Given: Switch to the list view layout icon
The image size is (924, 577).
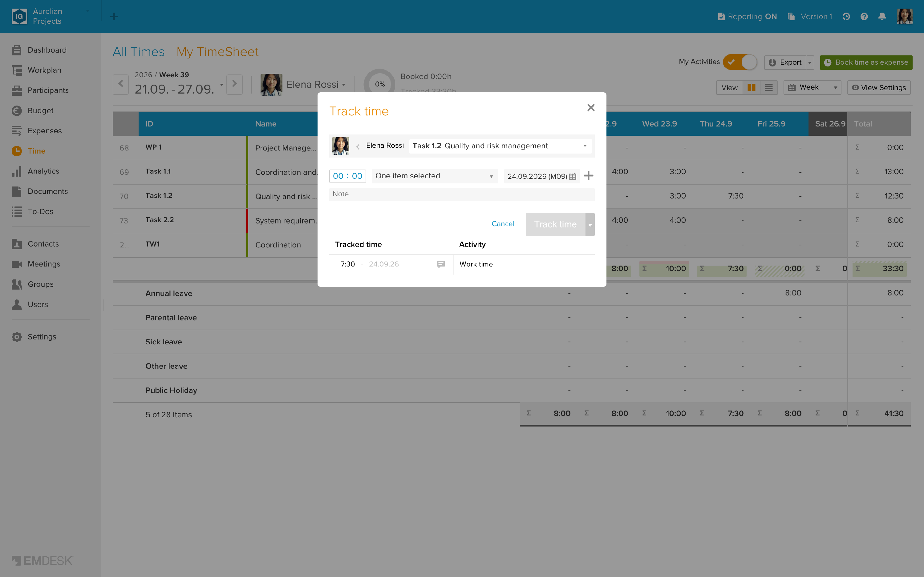Looking at the screenshot, I should [x=768, y=88].
